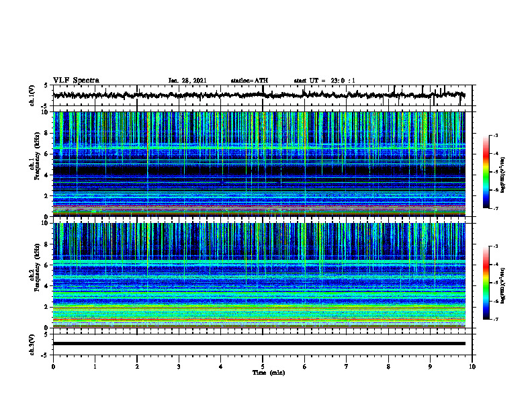Click inside the ch.1 spectrogram panel
Screen dimensions: 532x411
click(x=259, y=164)
